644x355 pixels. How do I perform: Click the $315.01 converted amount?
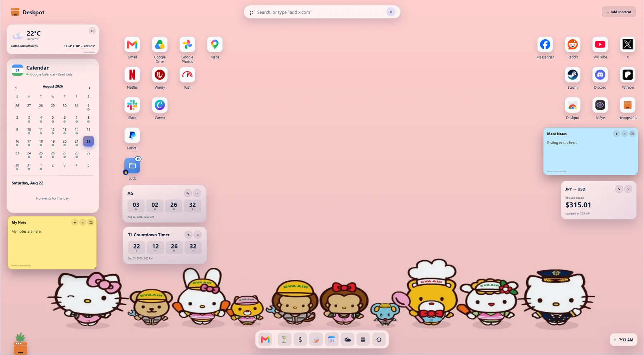578,205
